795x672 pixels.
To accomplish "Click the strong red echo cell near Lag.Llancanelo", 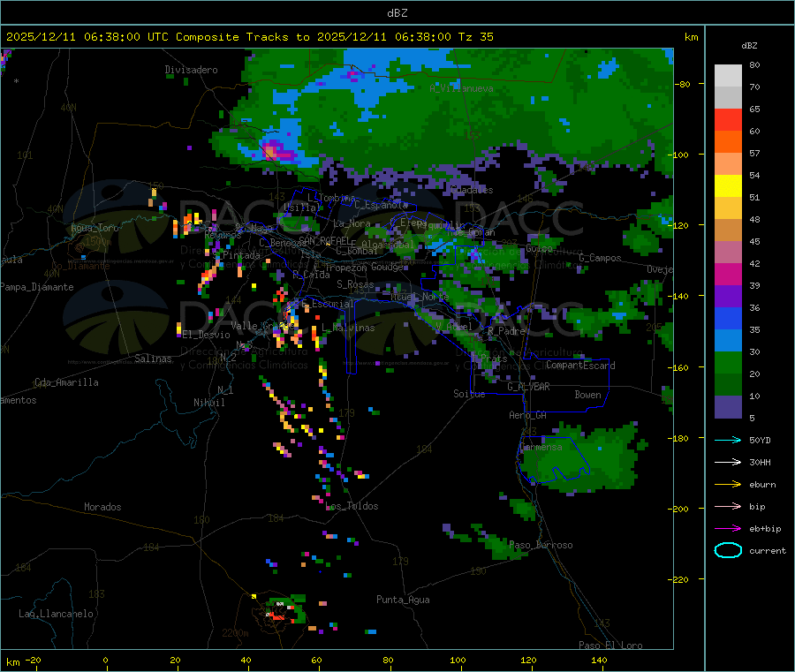I will 278,616.
